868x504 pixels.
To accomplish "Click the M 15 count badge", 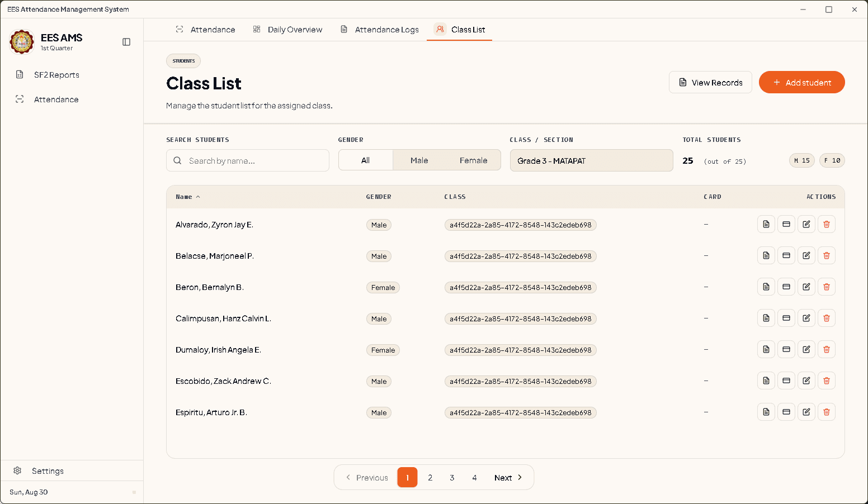I will [802, 160].
